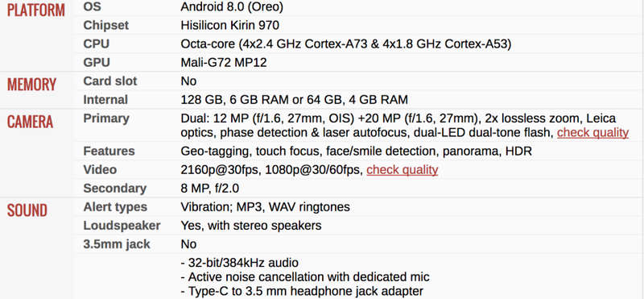This screenshot has height=299, width=644.
Task: Click the Video spec label
Action: tap(100, 170)
